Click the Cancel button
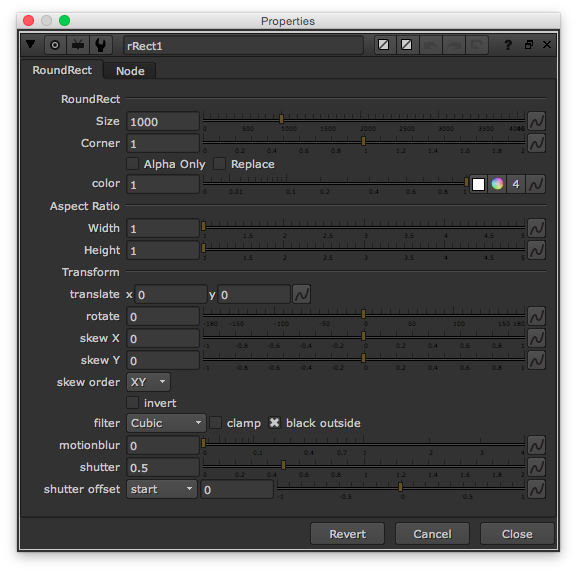The image size is (577, 573). click(x=432, y=534)
